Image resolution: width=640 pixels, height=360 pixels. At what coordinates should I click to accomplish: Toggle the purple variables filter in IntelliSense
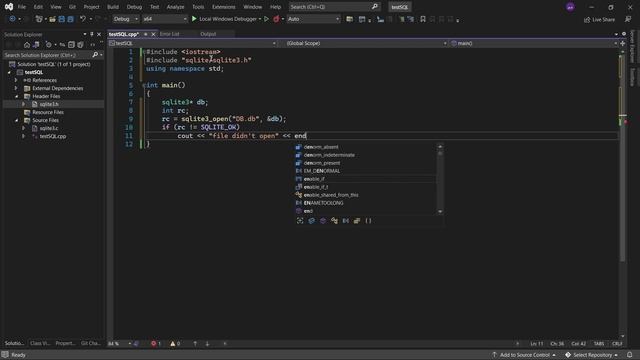coord(323,221)
